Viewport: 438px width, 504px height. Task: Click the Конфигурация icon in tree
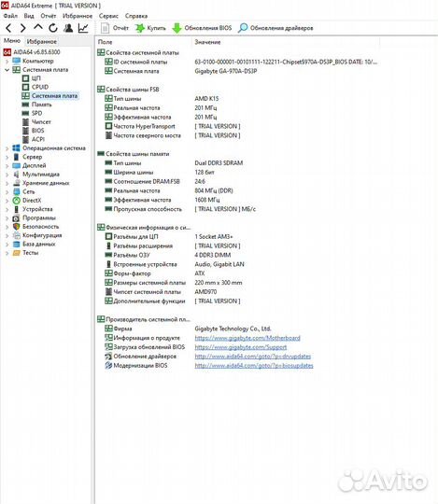pos(17,235)
